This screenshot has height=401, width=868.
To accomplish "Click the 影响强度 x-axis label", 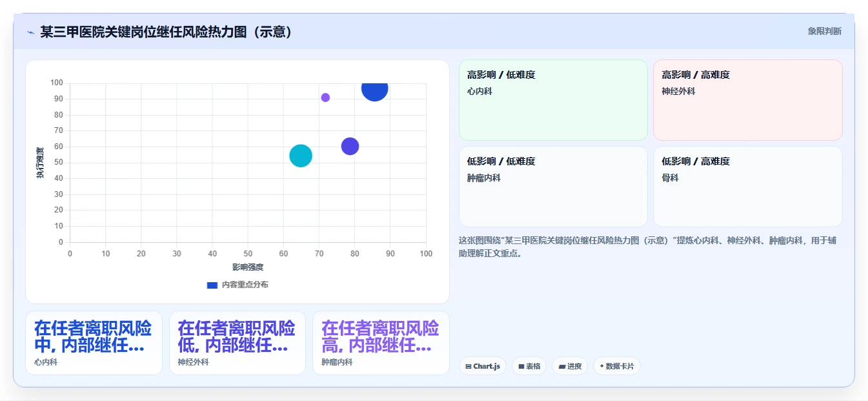I will point(248,267).
